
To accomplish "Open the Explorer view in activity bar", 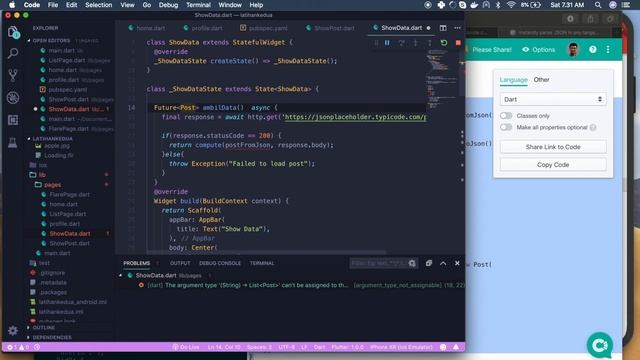I will pyautogui.click(x=13, y=32).
